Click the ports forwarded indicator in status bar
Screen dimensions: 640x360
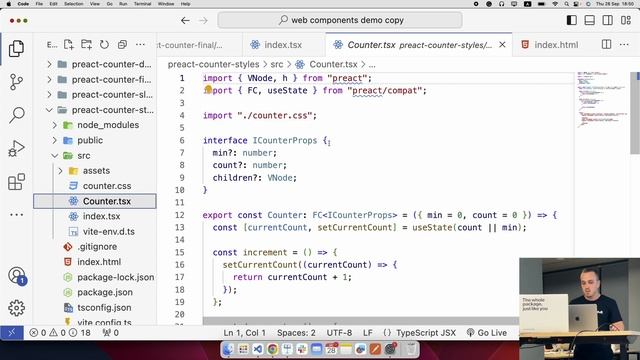coord(110,333)
